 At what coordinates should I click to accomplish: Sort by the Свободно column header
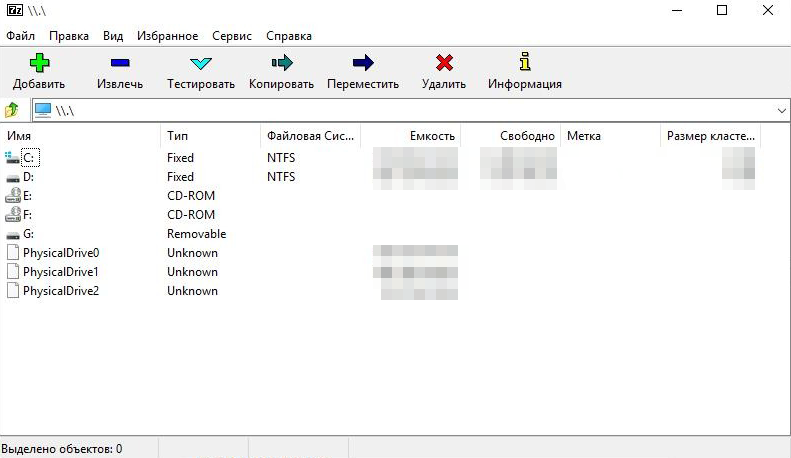[x=511, y=136]
